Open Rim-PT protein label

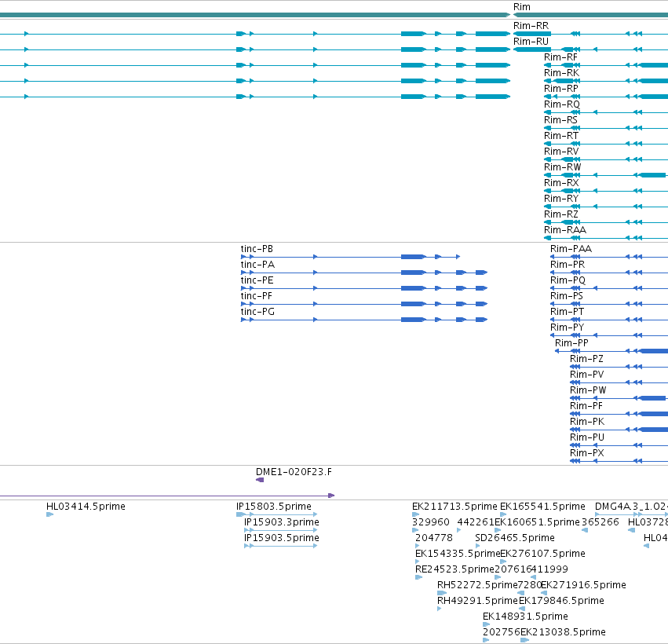click(567, 312)
